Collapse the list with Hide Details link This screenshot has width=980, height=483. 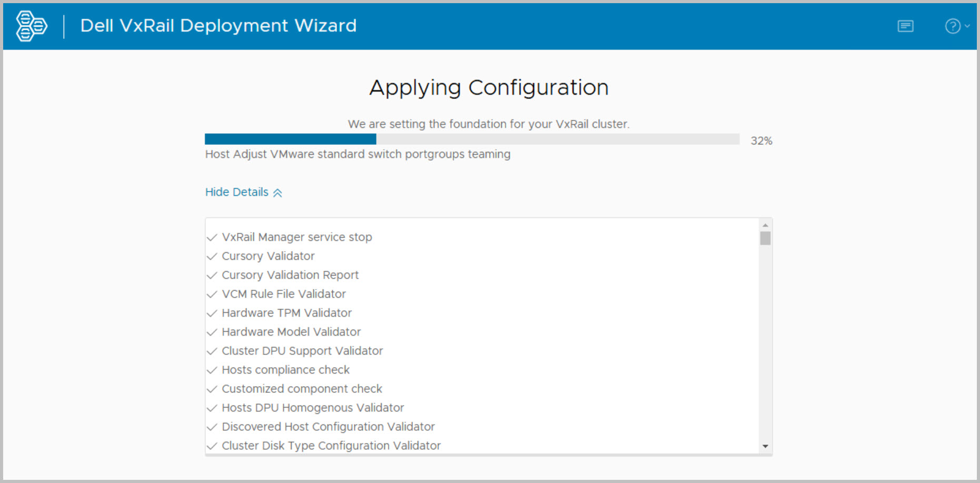(x=236, y=192)
